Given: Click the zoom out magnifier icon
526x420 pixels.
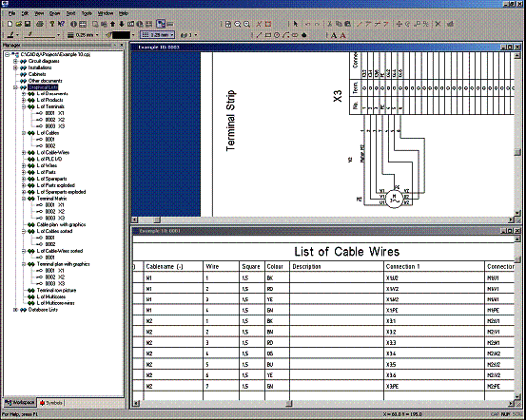Looking at the screenshot, I should pos(238,24).
